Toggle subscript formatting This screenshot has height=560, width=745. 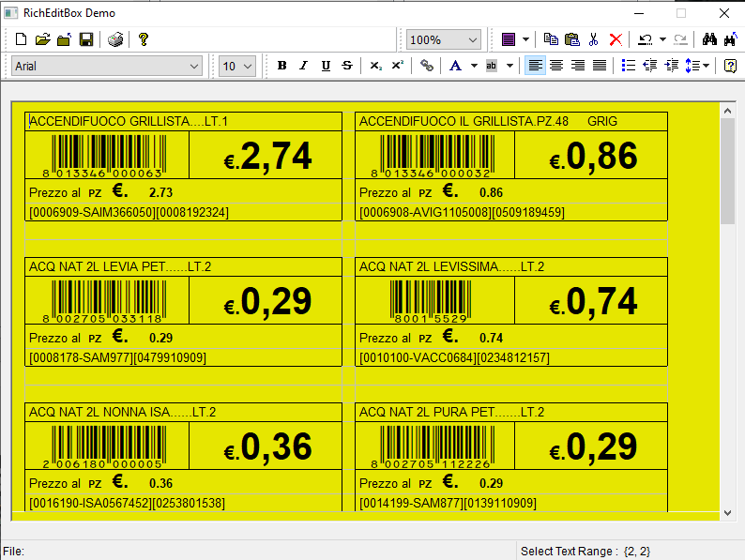click(376, 66)
